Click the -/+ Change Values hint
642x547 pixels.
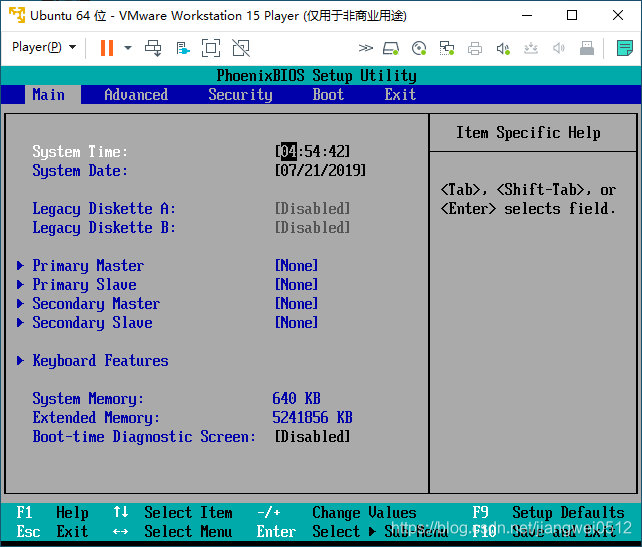337,512
